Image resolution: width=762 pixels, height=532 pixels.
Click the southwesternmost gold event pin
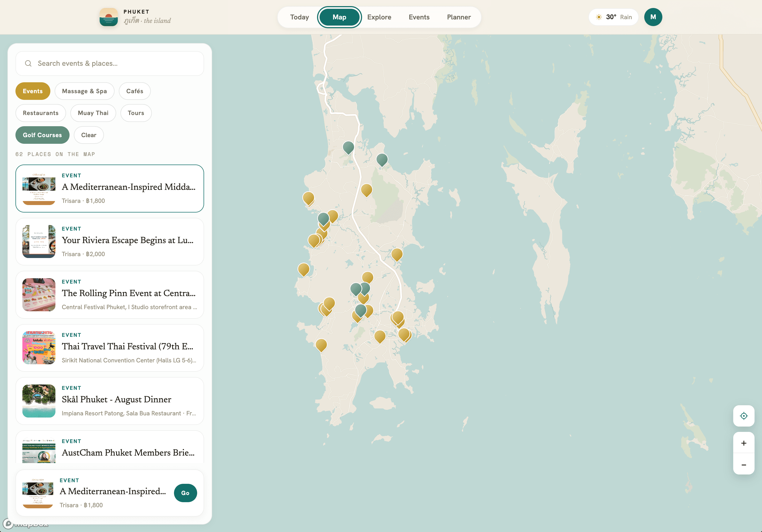coord(321,345)
